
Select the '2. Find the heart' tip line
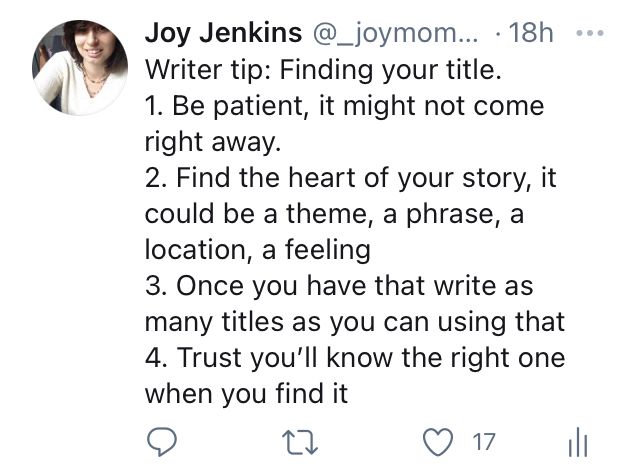point(351,178)
